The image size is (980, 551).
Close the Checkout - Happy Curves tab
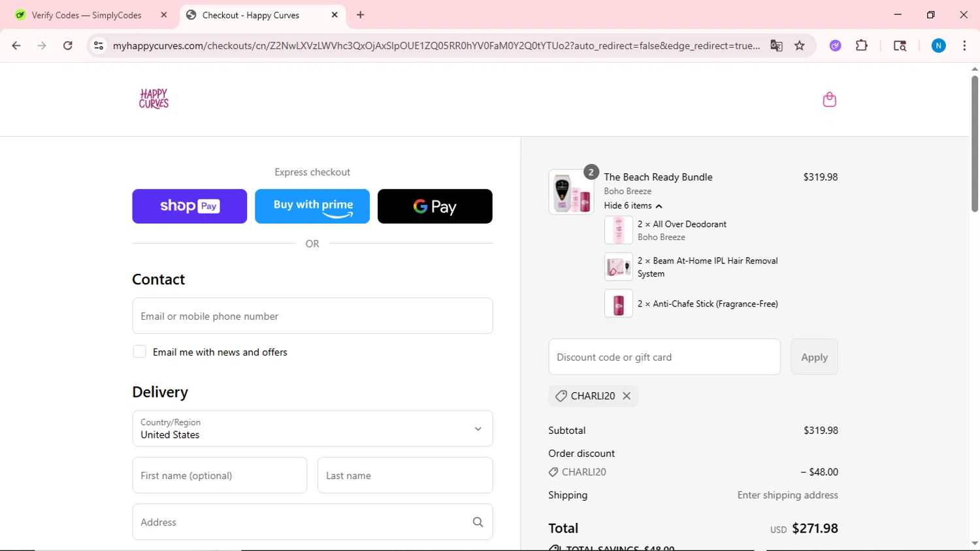coord(335,14)
